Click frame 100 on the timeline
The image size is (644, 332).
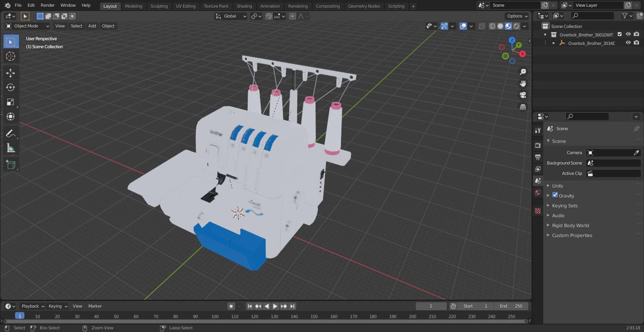coord(215,317)
